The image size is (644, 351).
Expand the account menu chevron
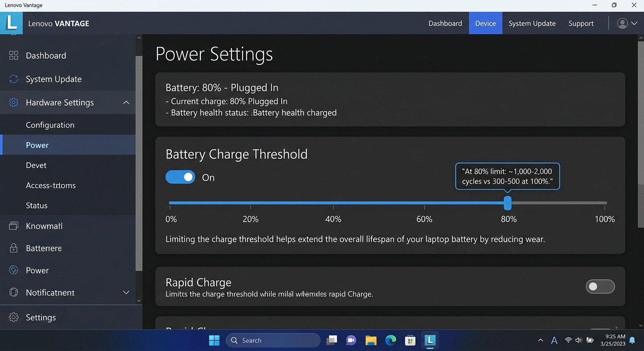coord(634,23)
